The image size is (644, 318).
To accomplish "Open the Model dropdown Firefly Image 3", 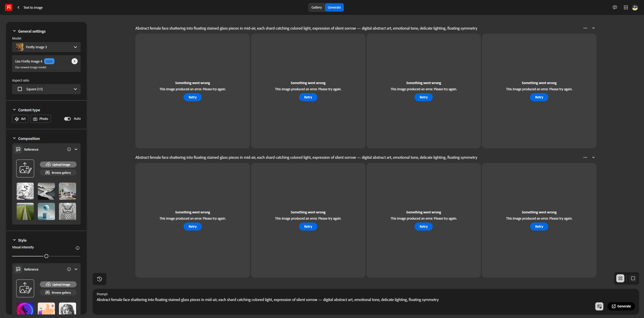I will (46, 47).
